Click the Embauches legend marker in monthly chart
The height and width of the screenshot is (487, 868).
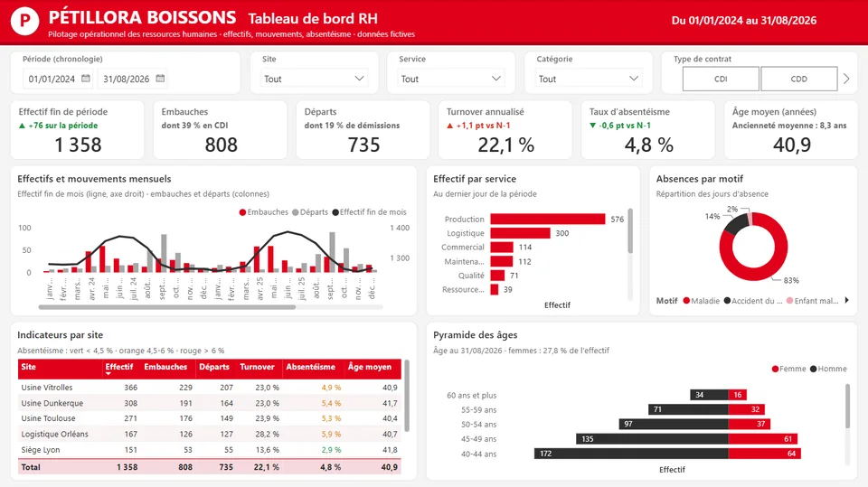242,212
